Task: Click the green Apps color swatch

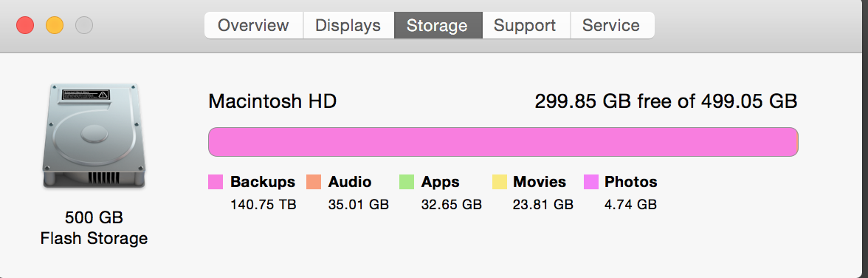Action: [x=406, y=182]
